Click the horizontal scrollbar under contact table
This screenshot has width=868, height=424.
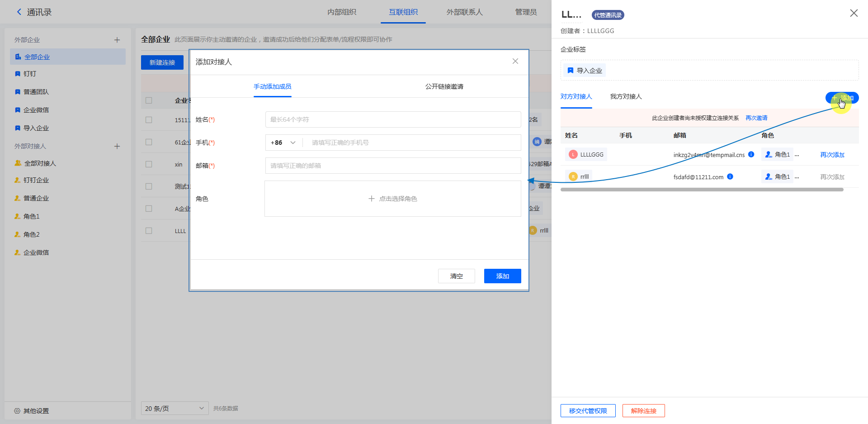coord(702,190)
